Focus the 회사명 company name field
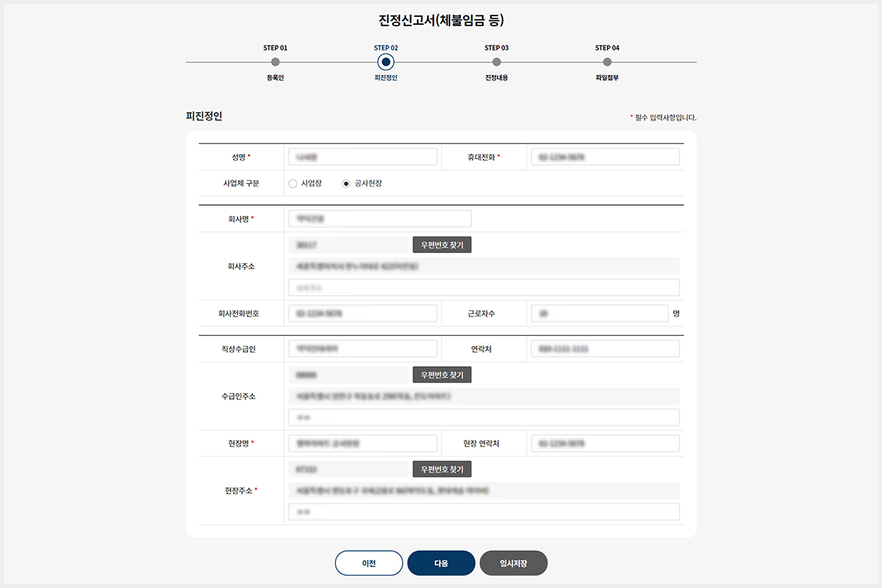The image size is (882, 588). point(380,219)
